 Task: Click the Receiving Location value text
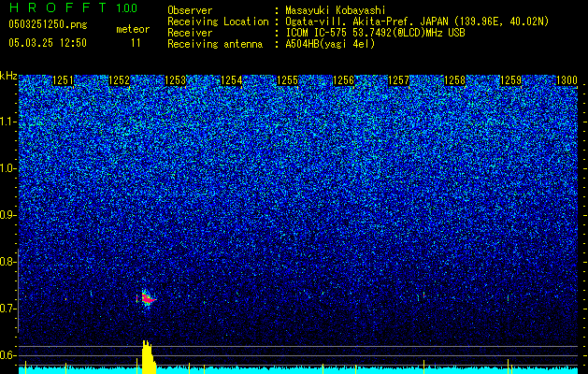417,22
